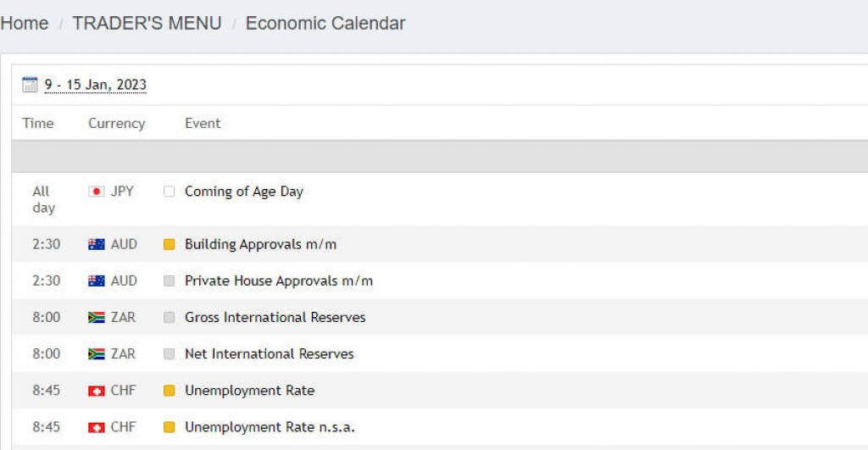Open Building Approvals m/m event
The width and height of the screenshot is (868, 450).
(261, 244)
